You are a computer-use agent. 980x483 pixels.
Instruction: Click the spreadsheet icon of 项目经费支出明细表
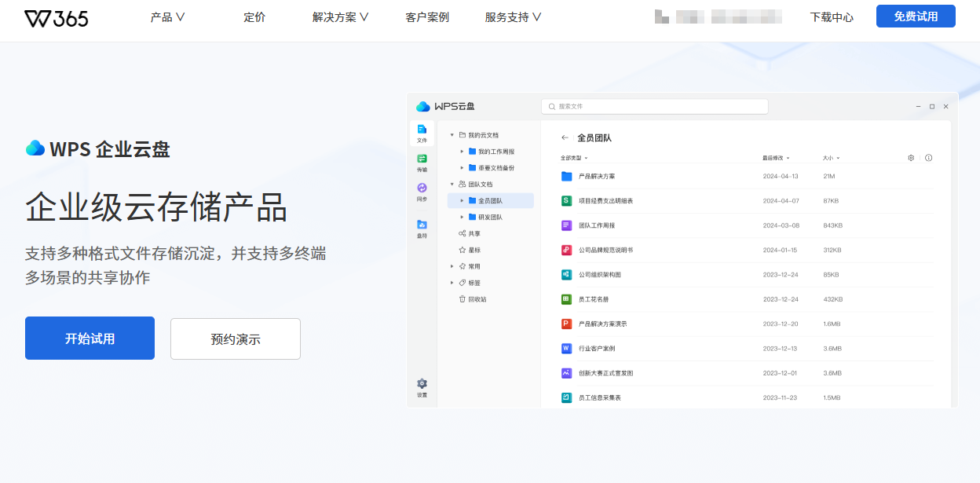(x=567, y=201)
